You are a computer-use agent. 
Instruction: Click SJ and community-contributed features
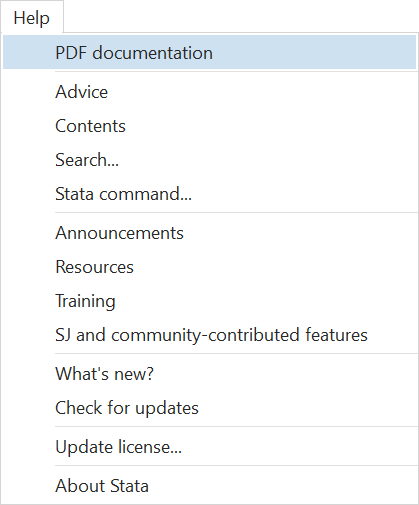tap(209, 335)
